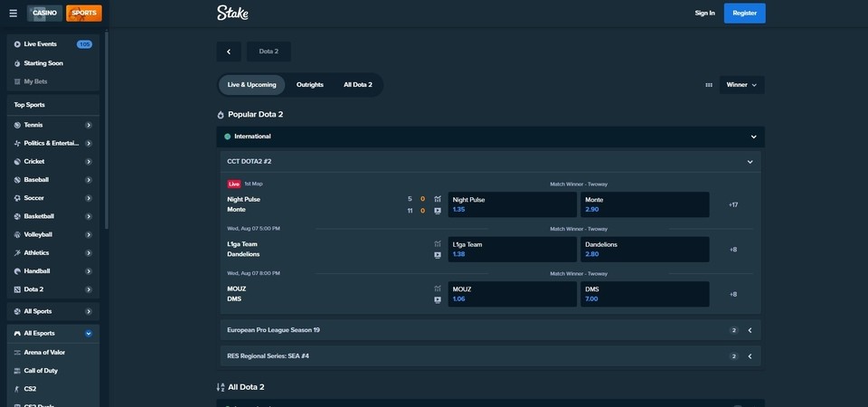868x407 pixels.
Task: Select the Outrights tab
Action: [x=310, y=85]
